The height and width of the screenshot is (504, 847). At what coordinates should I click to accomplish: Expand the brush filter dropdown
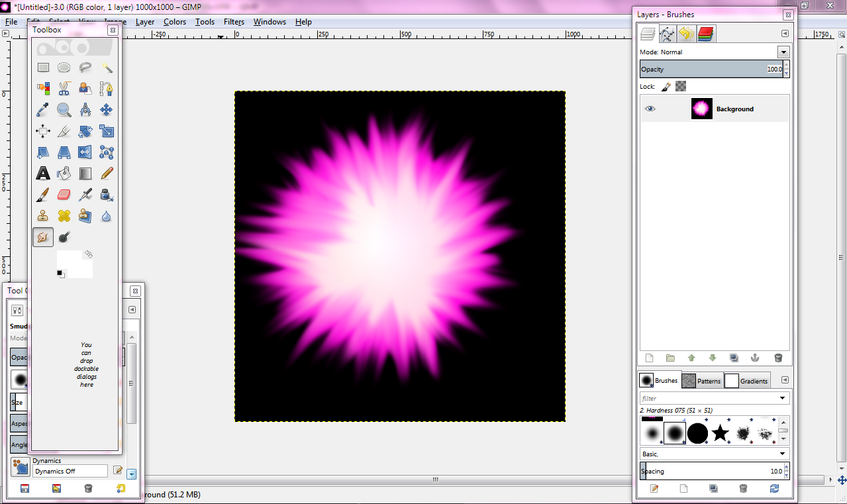tap(715, 398)
